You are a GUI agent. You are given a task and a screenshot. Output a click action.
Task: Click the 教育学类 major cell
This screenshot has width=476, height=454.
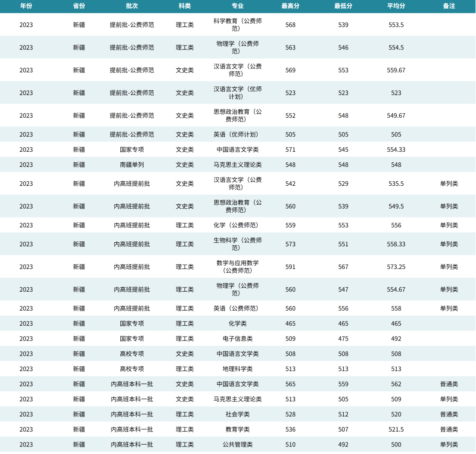[238, 429]
